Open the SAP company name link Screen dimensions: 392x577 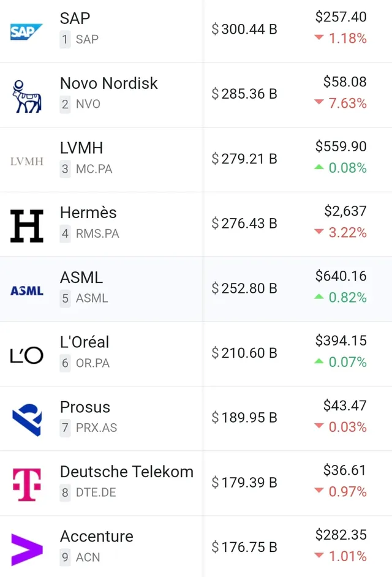coord(75,18)
